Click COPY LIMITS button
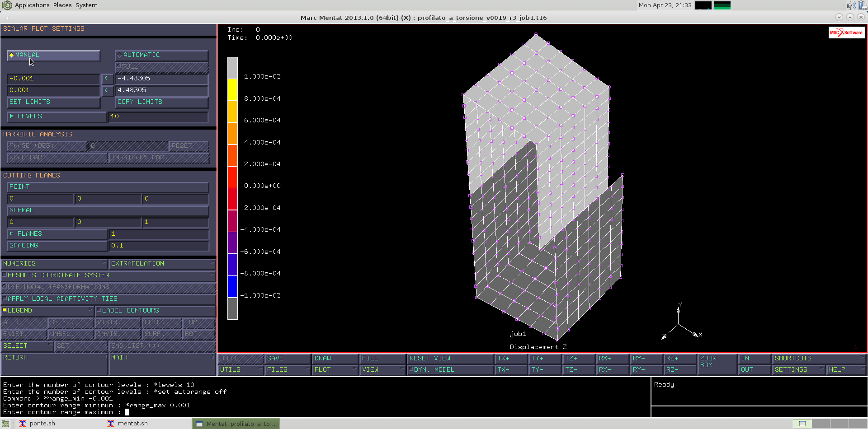The image size is (868, 429). click(161, 102)
